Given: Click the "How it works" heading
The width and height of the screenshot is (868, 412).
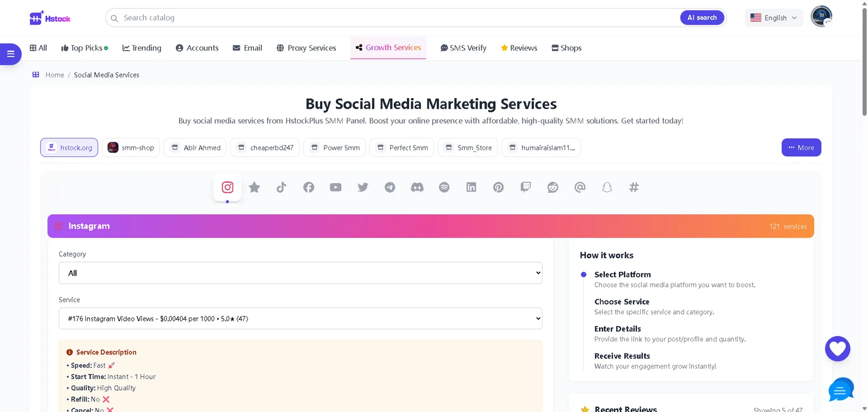Looking at the screenshot, I should (x=607, y=255).
